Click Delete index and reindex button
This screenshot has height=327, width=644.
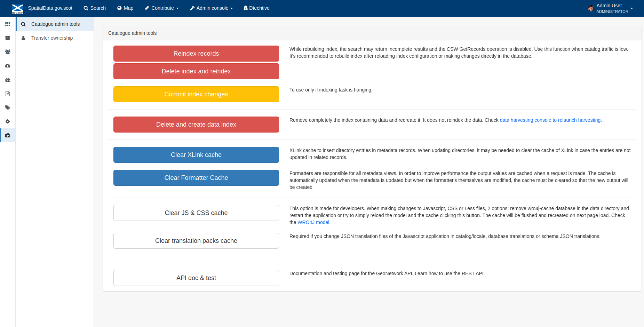point(196,71)
